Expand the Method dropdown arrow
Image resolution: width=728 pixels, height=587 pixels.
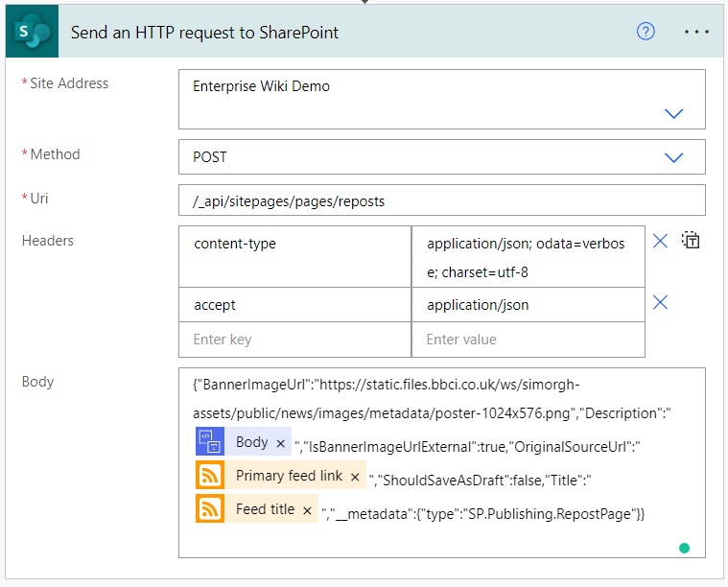point(673,157)
